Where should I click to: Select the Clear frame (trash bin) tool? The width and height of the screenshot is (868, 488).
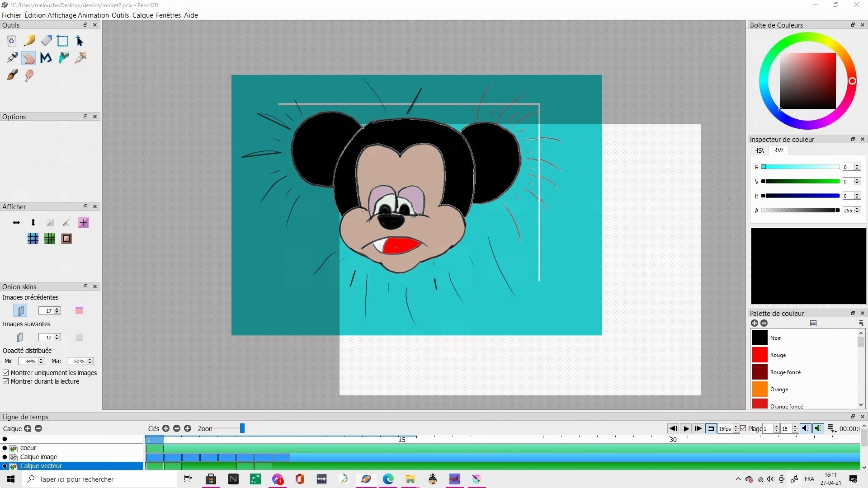12,41
